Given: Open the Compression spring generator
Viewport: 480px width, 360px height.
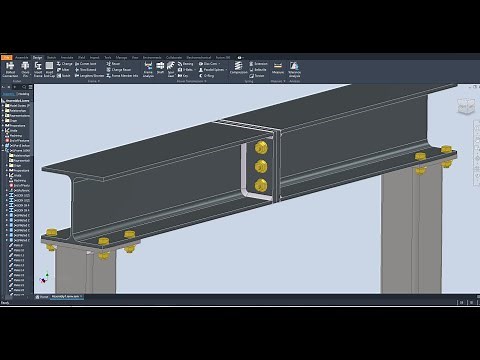Looking at the screenshot, I should (x=238, y=68).
